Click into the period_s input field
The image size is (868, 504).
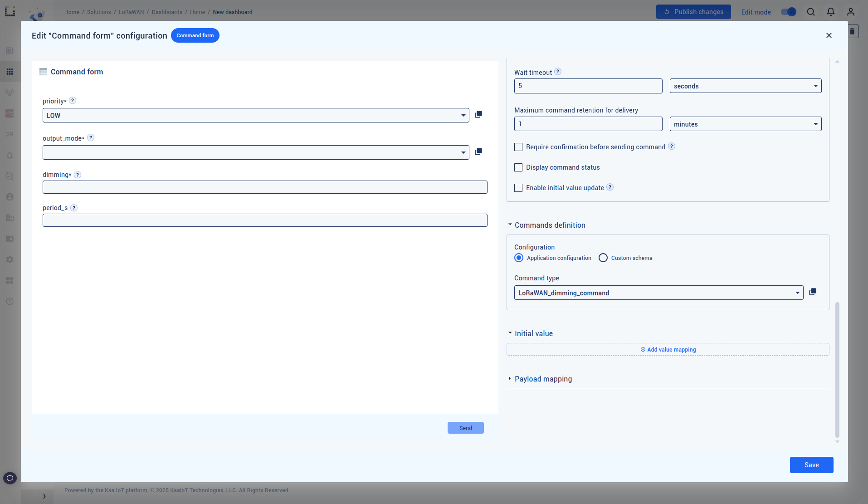(x=265, y=220)
